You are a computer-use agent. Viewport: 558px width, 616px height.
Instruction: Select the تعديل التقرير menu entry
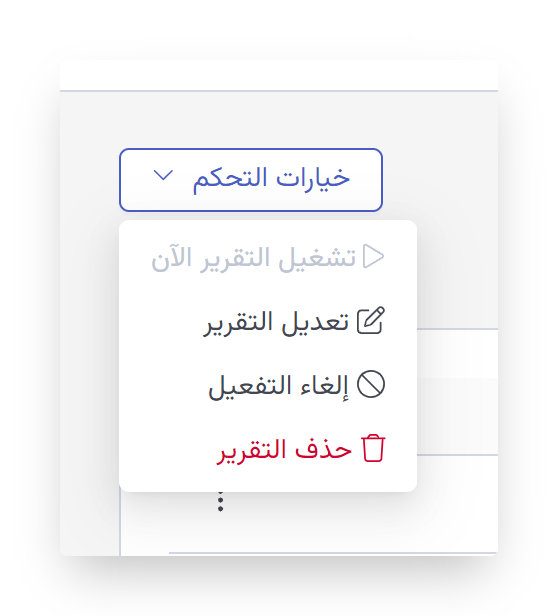(268, 321)
